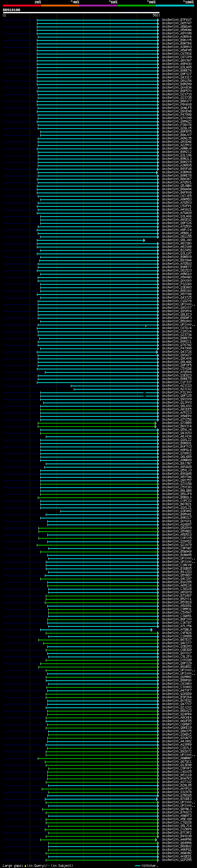Viewport: 197px width, 868px height.
Task: Select hit UniRef100_B4FR08
Action: [x=176, y=193]
